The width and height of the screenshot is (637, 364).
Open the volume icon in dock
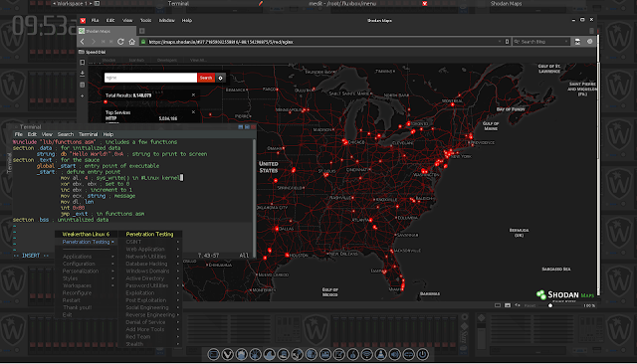click(x=394, y=355)
